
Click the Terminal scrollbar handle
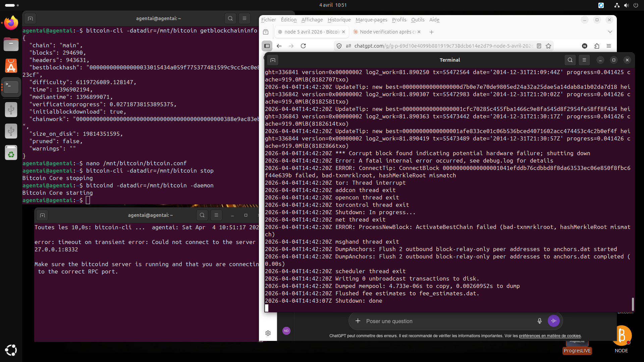(633, 304)
